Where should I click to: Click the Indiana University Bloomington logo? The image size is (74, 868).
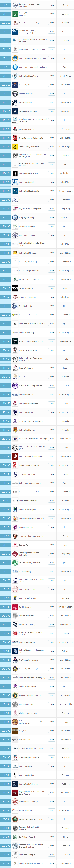point(15,457)
